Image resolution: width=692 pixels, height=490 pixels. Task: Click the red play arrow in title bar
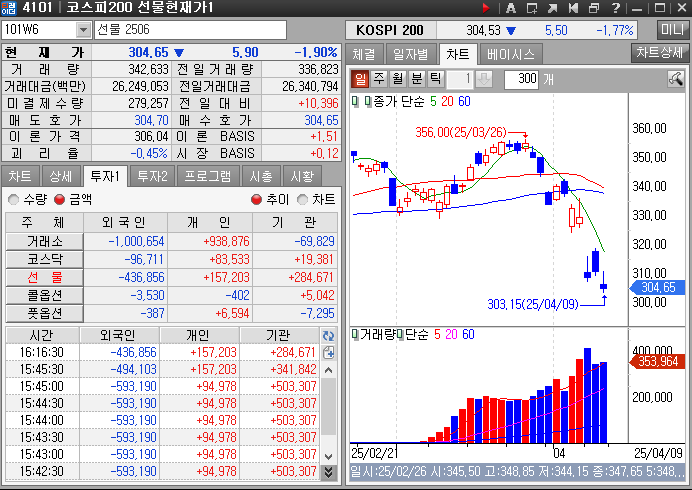486,8
